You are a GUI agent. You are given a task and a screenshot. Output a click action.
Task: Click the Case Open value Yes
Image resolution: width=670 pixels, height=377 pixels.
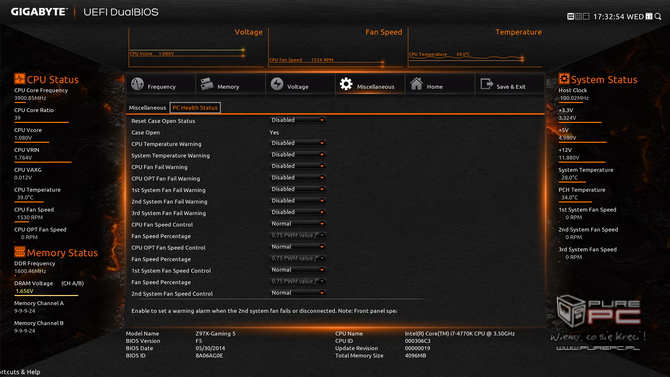point(274,133)
